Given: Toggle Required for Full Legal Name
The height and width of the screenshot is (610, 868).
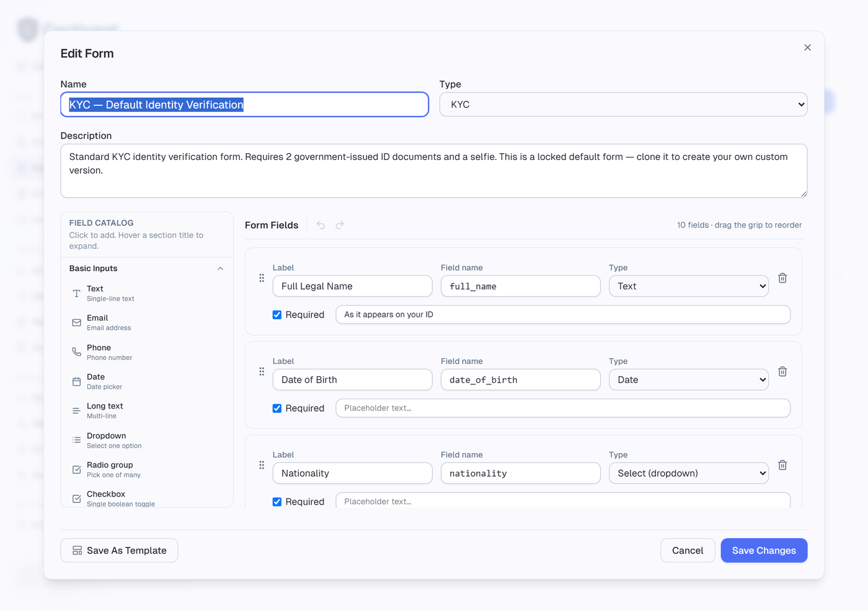Looking at the screenshot, I should 277,315.
